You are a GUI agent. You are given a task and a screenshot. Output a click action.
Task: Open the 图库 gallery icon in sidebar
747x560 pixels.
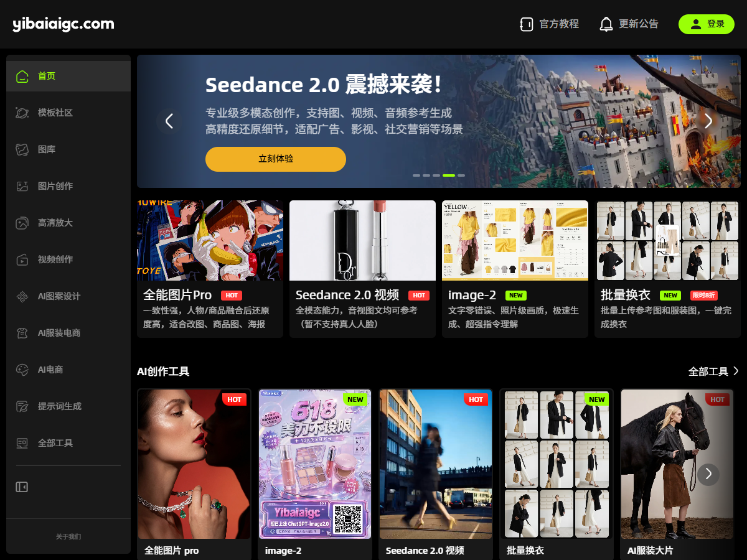point(22,149)
